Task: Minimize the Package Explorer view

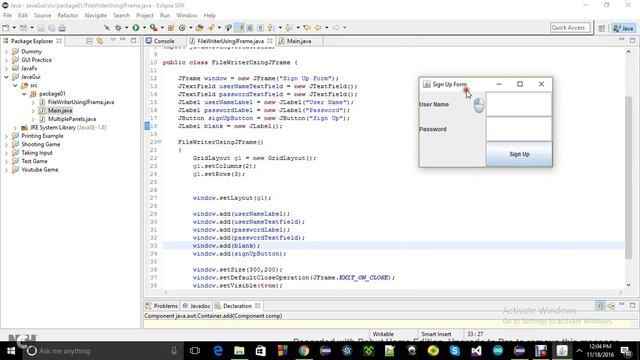Action: click(123, 40)
